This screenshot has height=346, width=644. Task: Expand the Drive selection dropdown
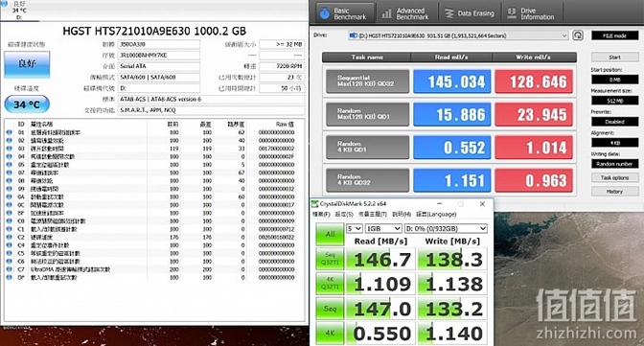[458, 35]
